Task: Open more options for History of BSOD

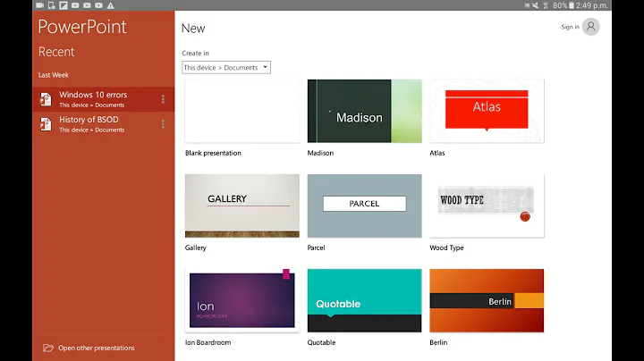Action: pyautogui.click(x=163, y=124)
